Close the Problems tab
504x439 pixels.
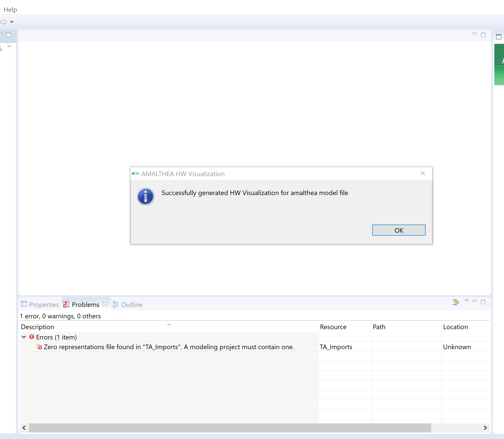(105, 304)
